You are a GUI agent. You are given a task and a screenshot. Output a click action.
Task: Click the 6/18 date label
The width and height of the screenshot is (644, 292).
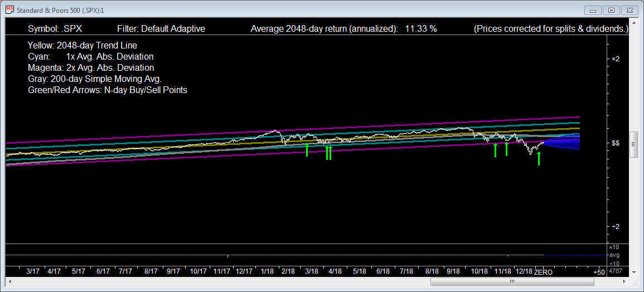[383, 271]
